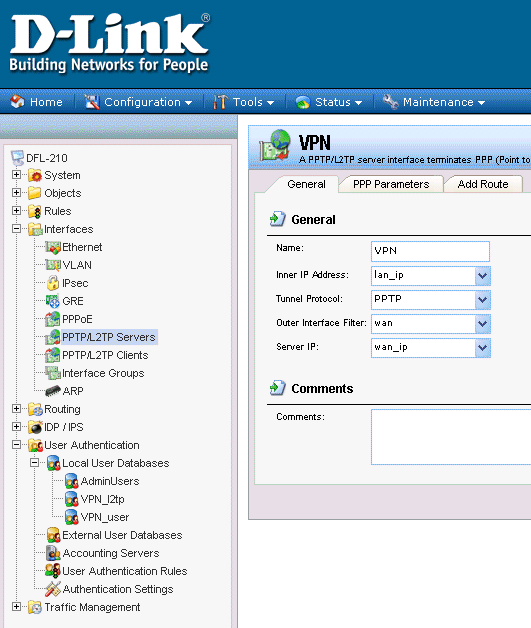Expand the IDP / IPS tree node
531x628 pixels.
(16, 427)
